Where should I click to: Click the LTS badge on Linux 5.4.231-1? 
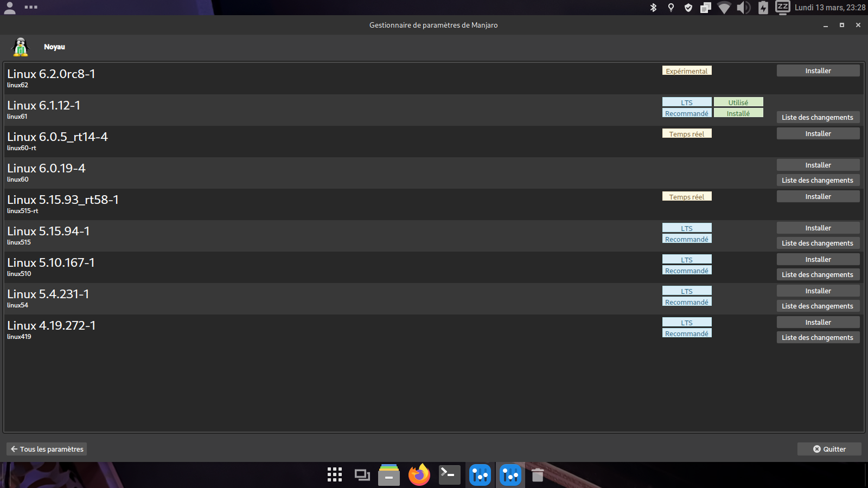[687, 291]
